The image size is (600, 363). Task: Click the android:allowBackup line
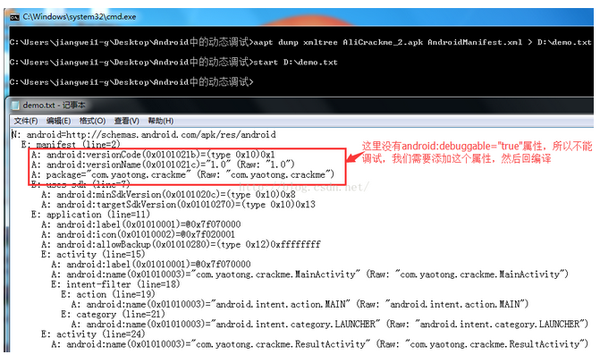(x=181, y=244)
